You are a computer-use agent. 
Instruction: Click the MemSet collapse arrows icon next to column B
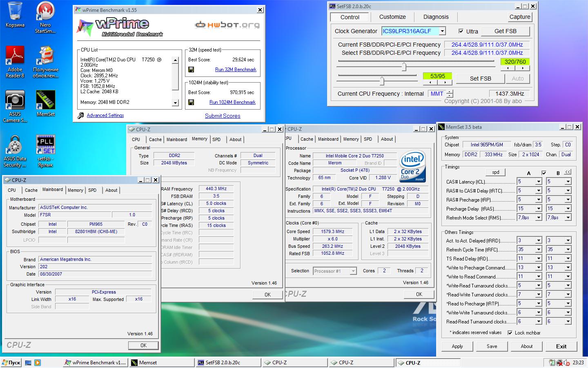568,172
